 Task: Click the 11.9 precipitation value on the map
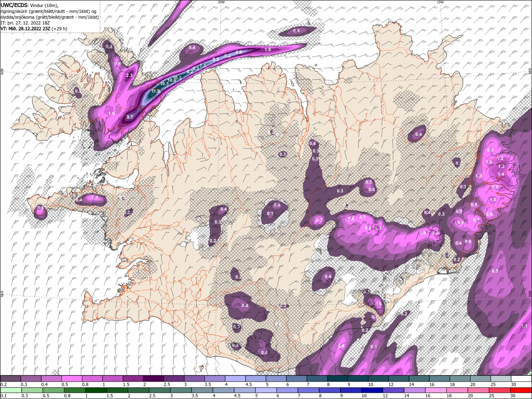[156, 91]
